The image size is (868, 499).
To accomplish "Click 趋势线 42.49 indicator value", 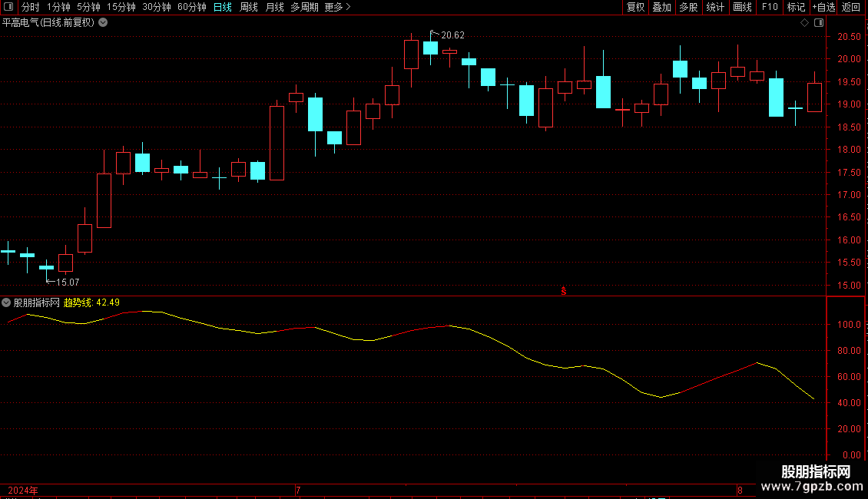I will pos(91,302).
